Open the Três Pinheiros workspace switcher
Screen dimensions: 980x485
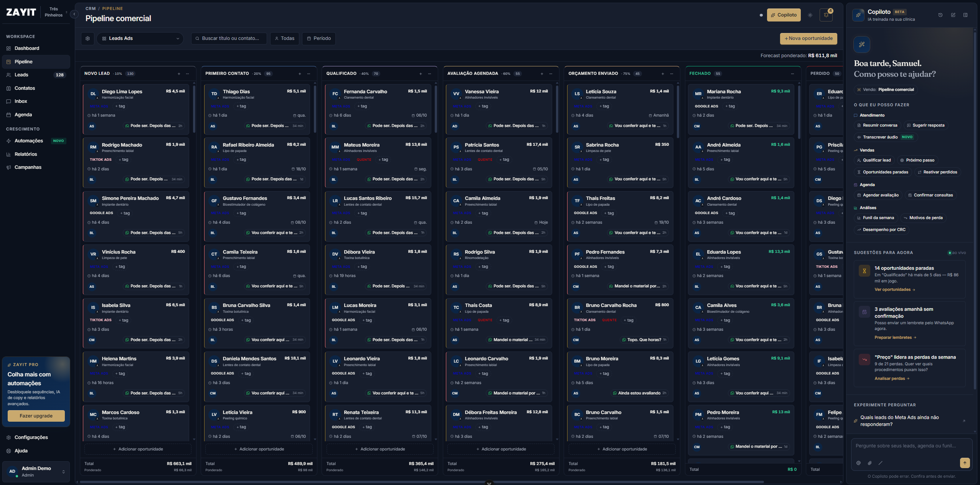coord(56,12)
